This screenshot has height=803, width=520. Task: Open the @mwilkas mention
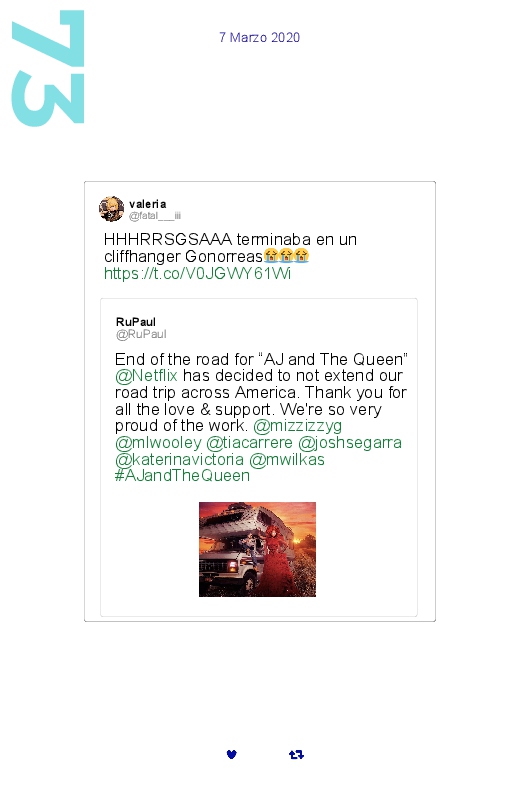coord(287,459)
